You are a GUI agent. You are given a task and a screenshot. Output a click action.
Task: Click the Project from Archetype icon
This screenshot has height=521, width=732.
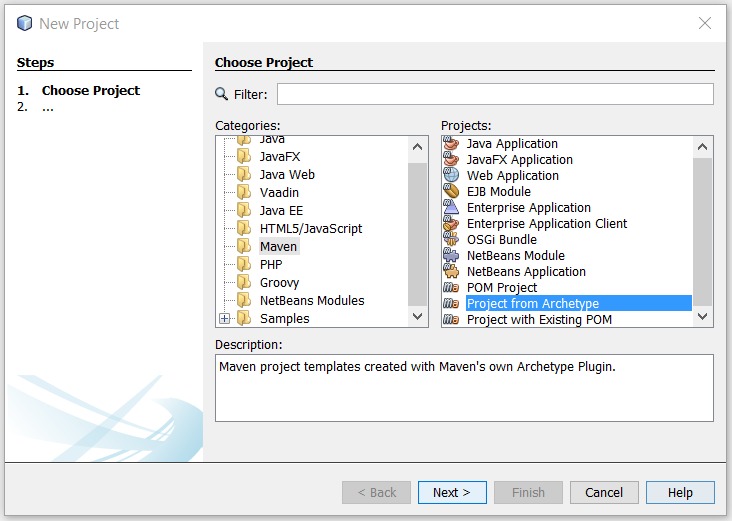451,303
